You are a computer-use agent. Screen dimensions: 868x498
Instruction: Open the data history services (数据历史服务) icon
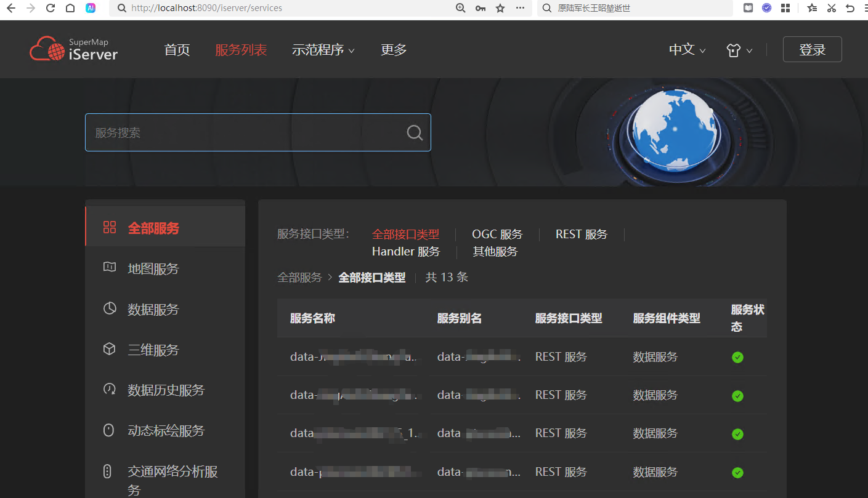109,390
